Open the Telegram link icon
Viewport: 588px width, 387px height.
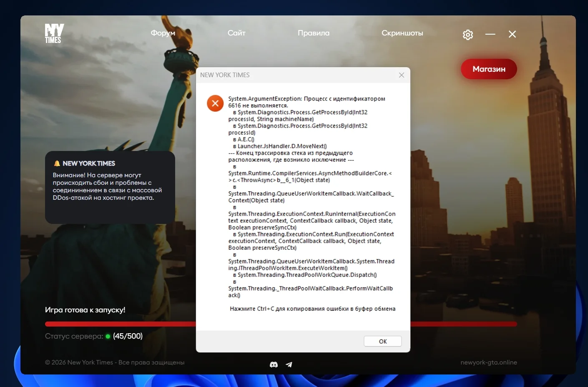point(289,364)
